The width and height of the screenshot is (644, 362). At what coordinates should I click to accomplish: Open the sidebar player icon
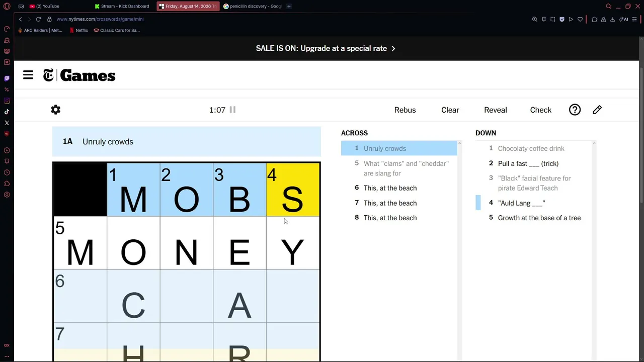pos(7,150)
